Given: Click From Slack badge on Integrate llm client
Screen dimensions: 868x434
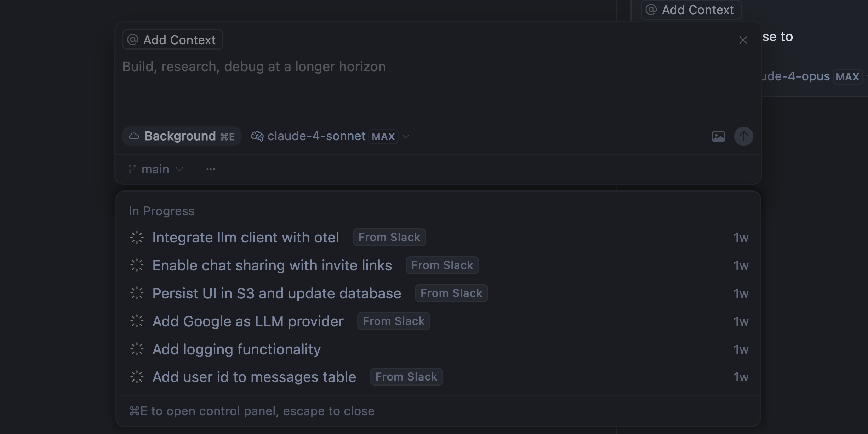Looking at the screenshot, I should (x=389, y=237).
